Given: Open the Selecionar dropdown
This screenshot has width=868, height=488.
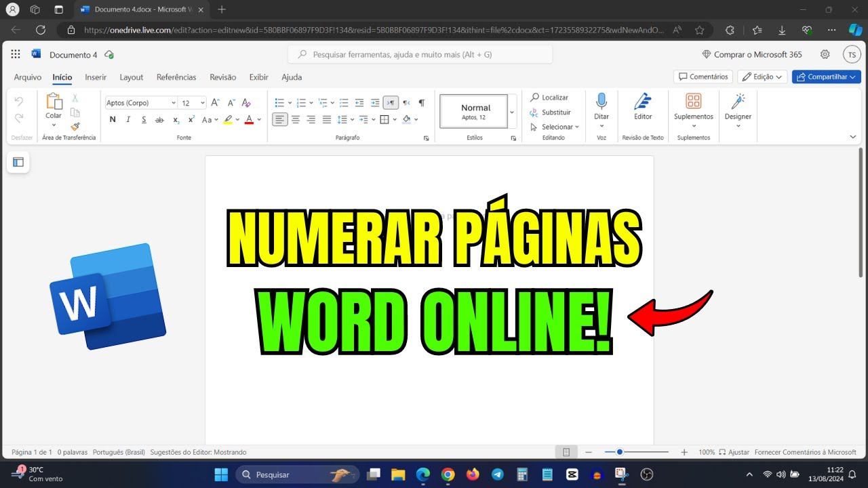Looking at the screenshot, I should (555, 127).
